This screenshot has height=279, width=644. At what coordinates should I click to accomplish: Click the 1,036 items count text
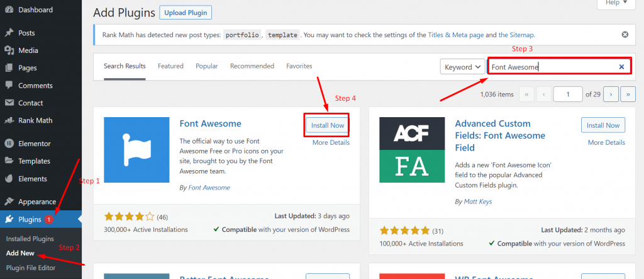pos(497,94)
